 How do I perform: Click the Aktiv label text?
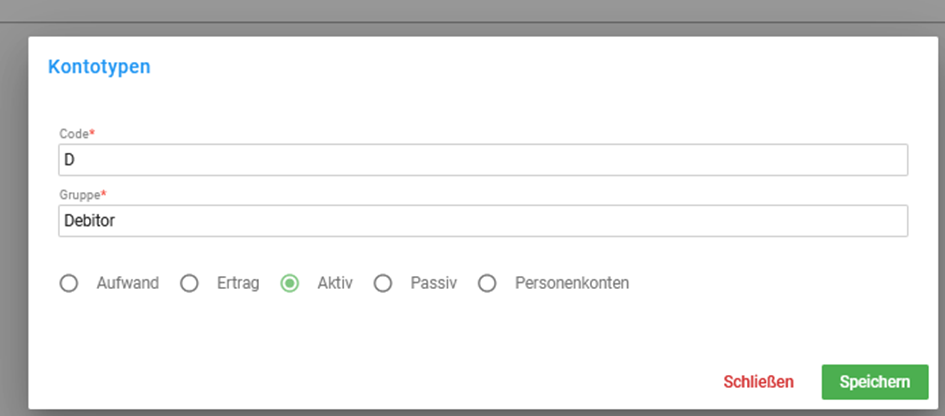click(x=335, y=283)
